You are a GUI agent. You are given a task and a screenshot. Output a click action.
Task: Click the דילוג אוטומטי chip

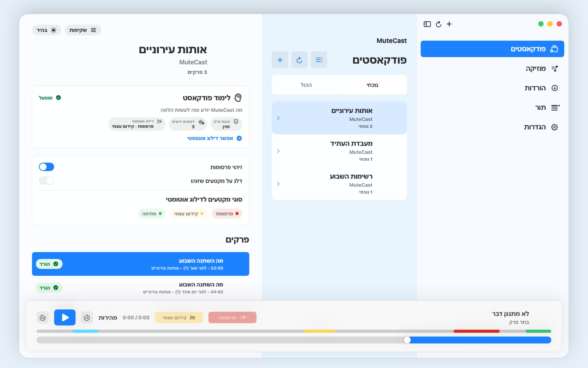click(137, 124)
